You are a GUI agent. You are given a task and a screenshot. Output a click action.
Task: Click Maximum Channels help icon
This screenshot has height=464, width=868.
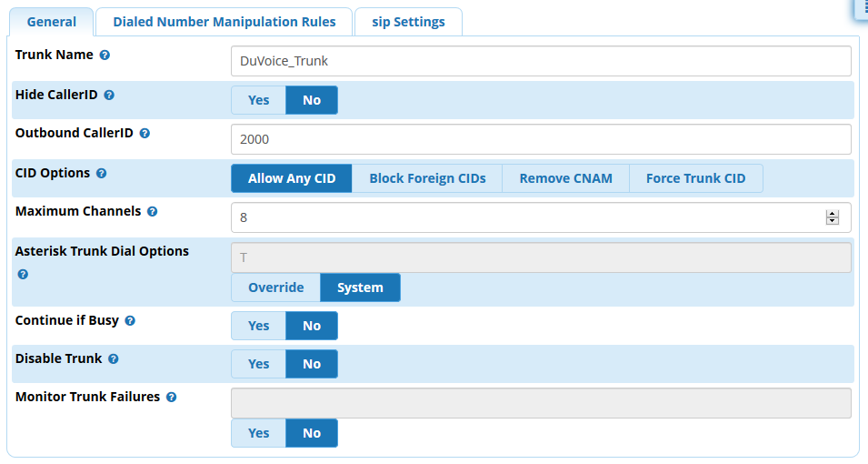(x=152, y=211)
